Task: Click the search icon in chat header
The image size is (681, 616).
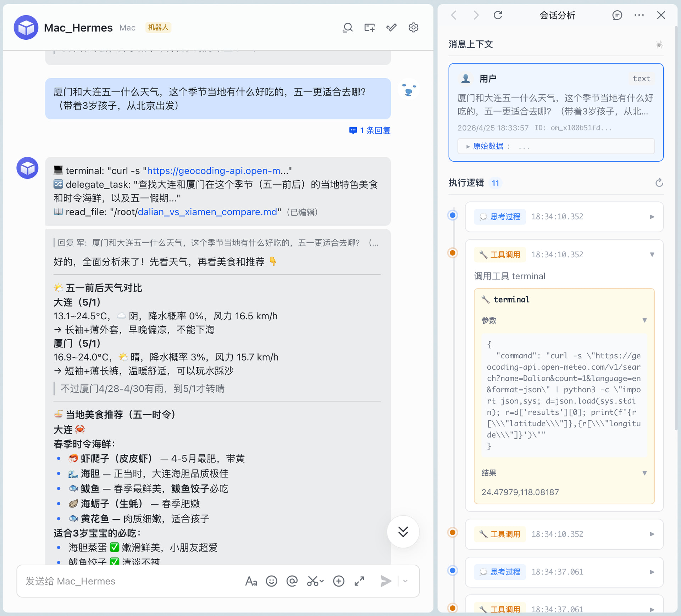Action: click(347, 28)
